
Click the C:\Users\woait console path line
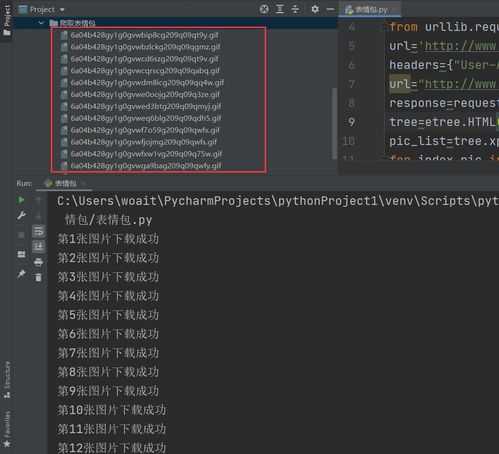coord(278,201)
